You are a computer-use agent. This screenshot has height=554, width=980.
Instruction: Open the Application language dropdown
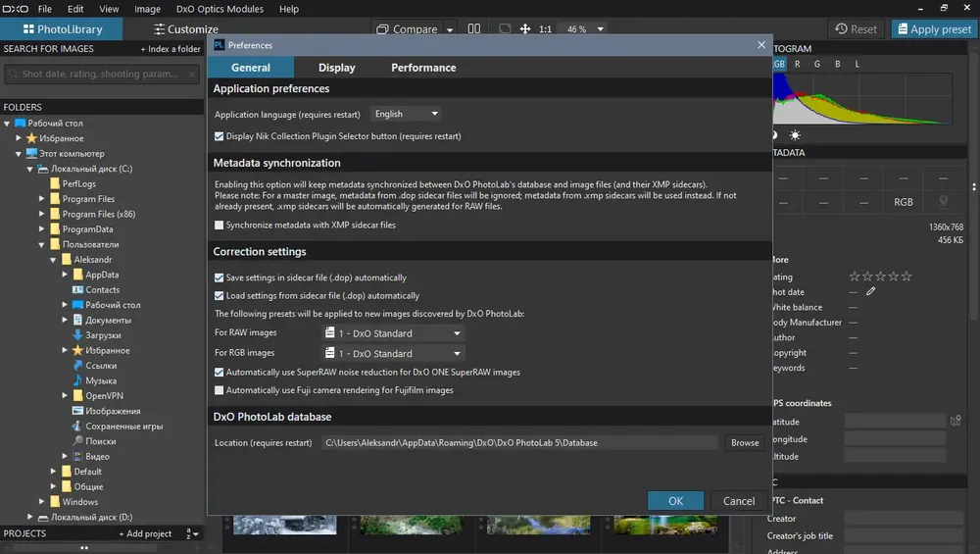pos(406,114)
